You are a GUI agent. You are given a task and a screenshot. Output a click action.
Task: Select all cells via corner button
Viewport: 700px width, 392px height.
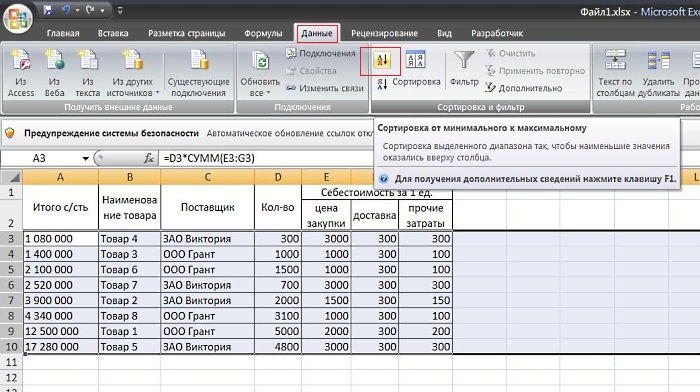point(12,177)
